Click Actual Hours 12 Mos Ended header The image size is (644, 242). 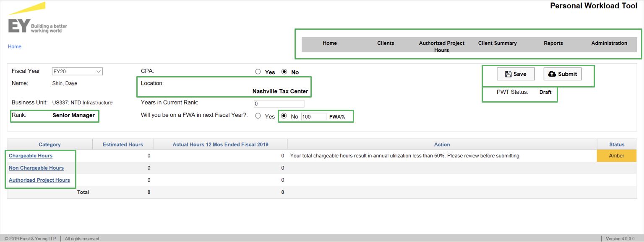pyautogui.click(x=221, y=144)
